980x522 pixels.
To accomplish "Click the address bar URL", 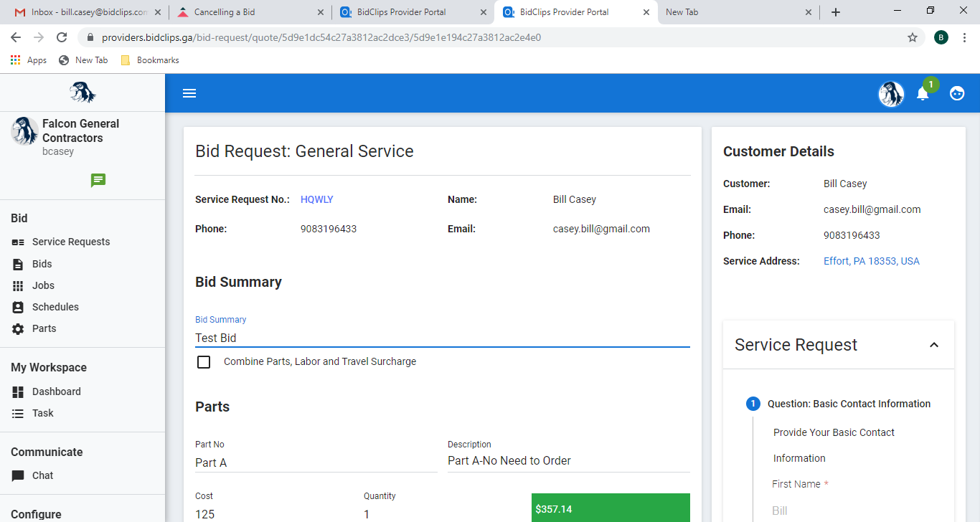I will click(x=321, y=37).
